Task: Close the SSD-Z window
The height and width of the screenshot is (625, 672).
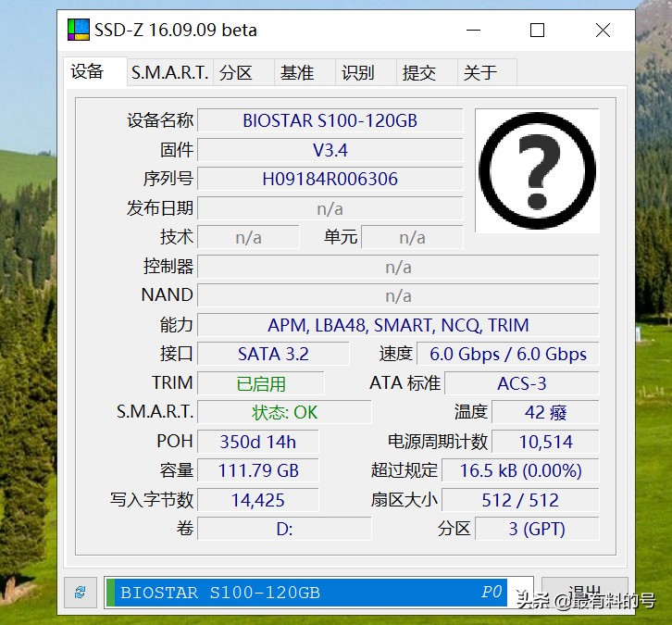Action: pos(603,31)
